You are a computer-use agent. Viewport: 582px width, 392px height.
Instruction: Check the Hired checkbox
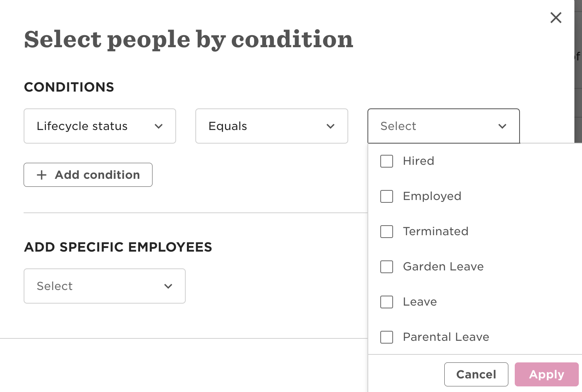pos(387,161)
